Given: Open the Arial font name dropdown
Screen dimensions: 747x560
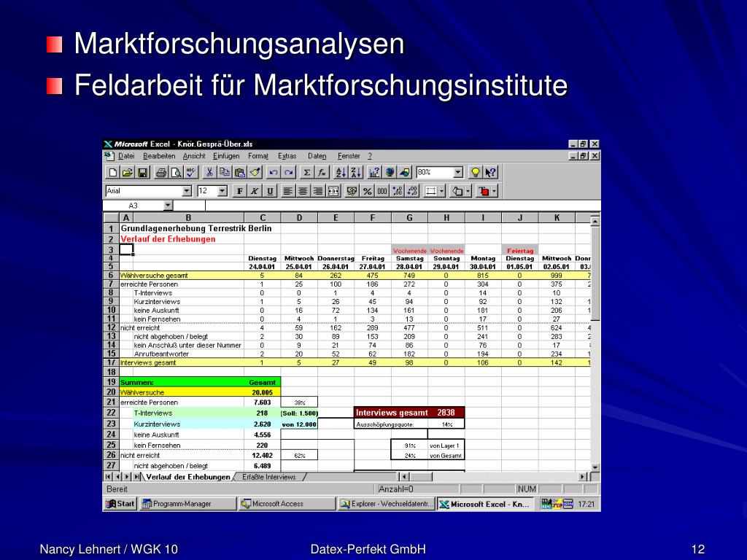Looking at the screenshot, I should coord(187,191).
